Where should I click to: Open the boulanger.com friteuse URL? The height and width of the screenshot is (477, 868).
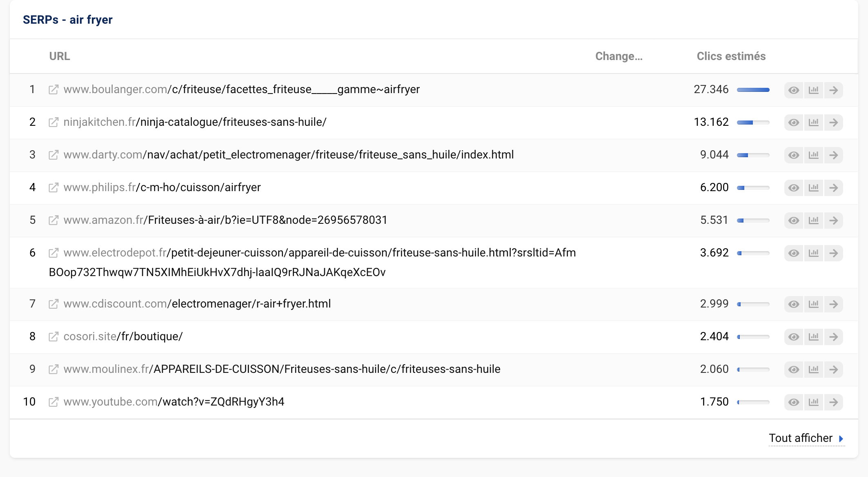point(242,89)
